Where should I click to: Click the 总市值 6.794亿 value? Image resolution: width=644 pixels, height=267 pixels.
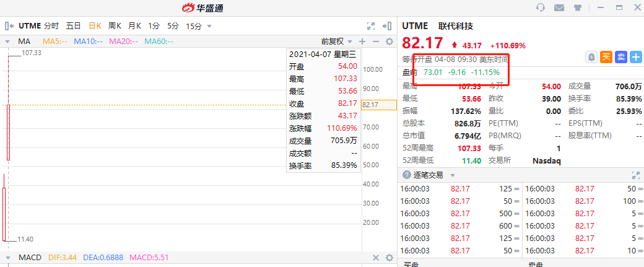(x=468, y=136)
